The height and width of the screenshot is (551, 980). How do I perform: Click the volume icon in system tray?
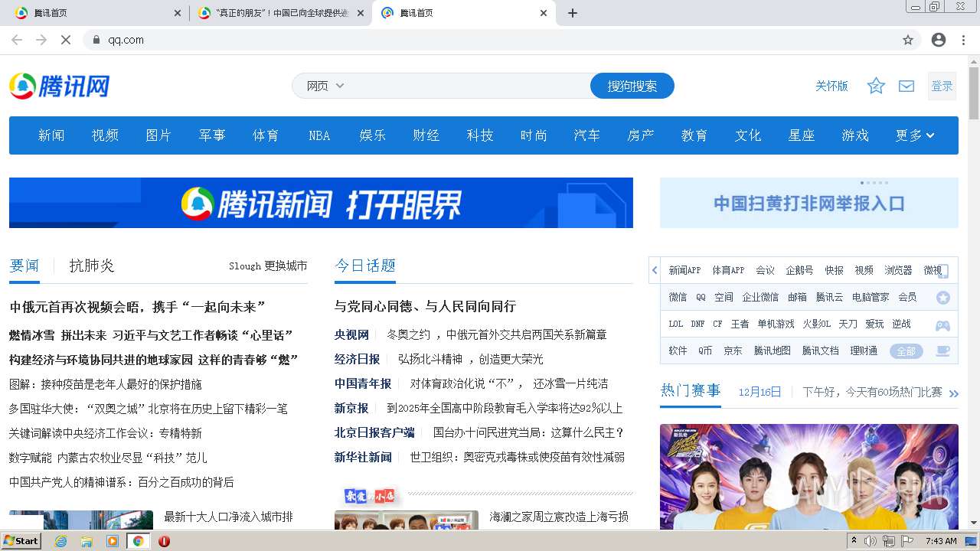(871, 541)
